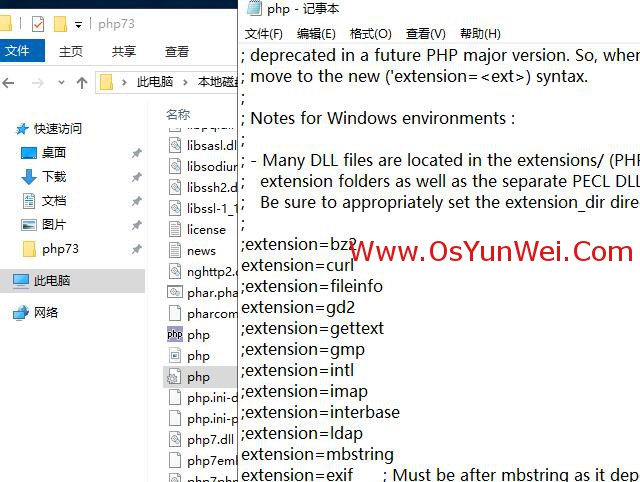Select the nghttp2 dll file icon
The height and width of the screenshot is (482, 640).
tap(175, 271)
